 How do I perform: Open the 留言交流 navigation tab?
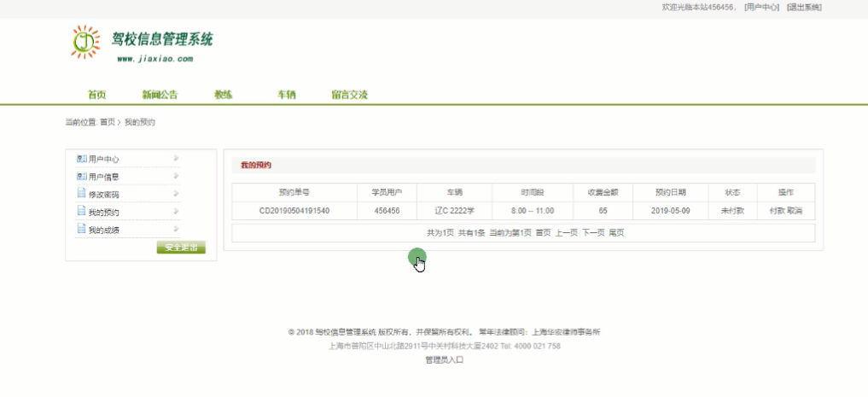point(349,95)
